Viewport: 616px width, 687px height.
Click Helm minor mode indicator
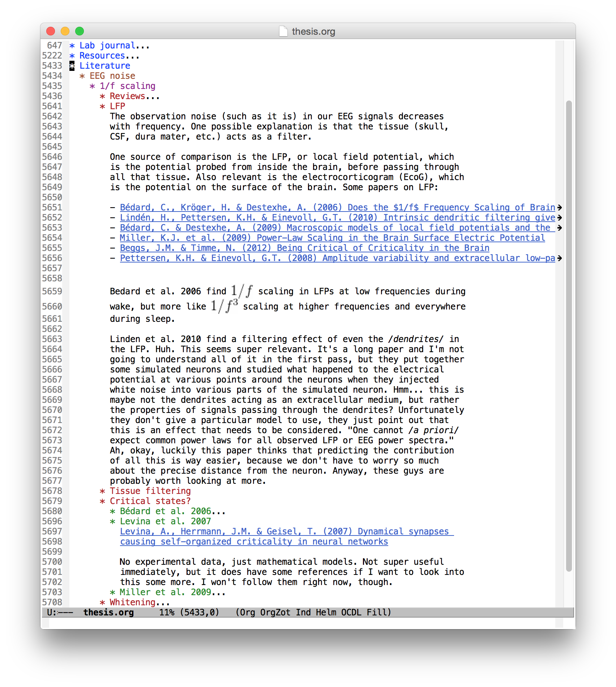(326, 613)
